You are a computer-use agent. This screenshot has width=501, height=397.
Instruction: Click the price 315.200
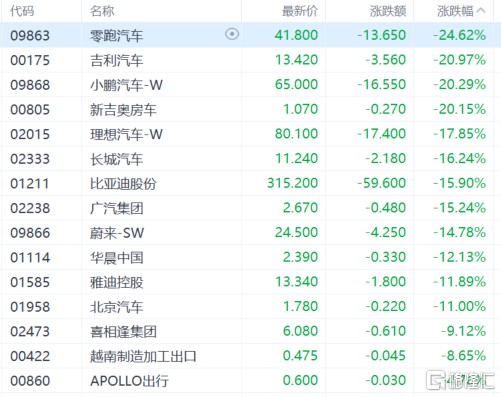pos(293,183)
